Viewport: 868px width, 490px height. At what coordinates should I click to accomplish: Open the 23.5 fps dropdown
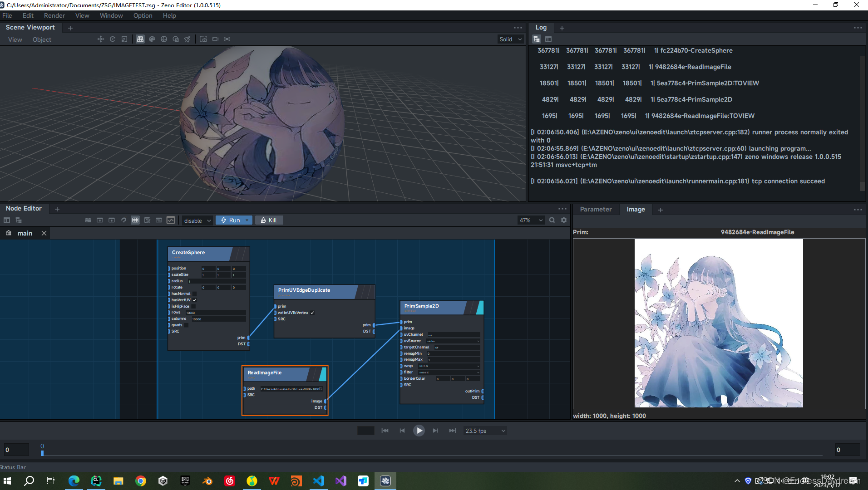click(485, 431)
